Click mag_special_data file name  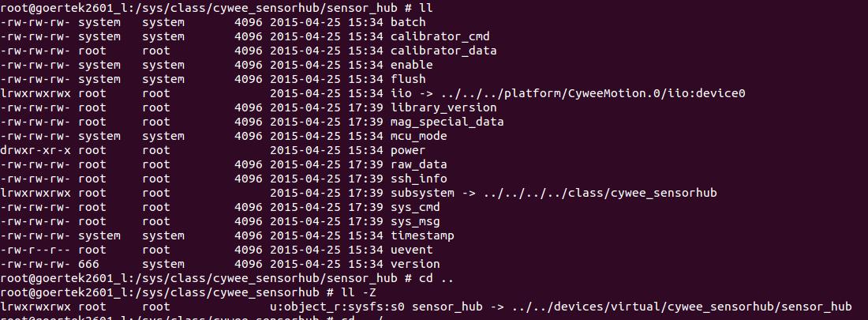pos(447,122)
